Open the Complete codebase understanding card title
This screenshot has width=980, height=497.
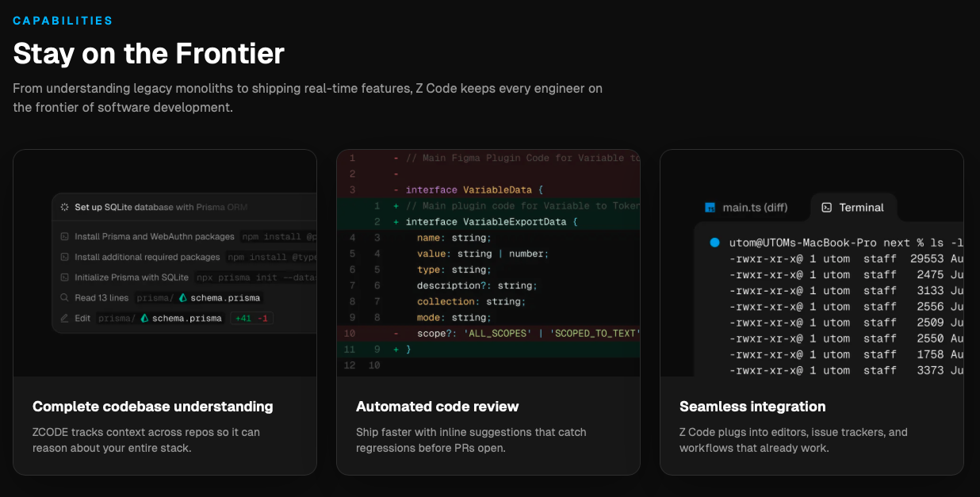(x=152, y=407)
